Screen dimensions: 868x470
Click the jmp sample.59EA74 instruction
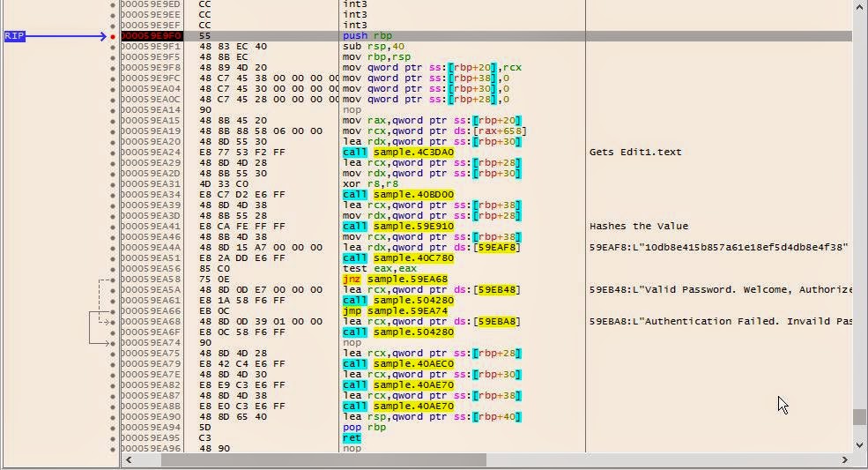395,311
